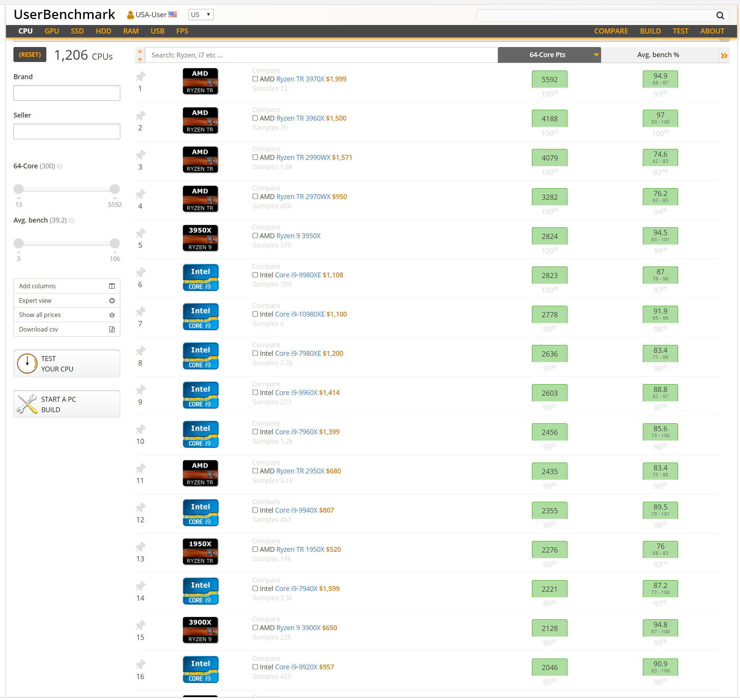Viewport: 740px width, 700px height.
Task: Pin the Core i9-9980XE row
Action: pyautogui.click(x=140, y=273)
